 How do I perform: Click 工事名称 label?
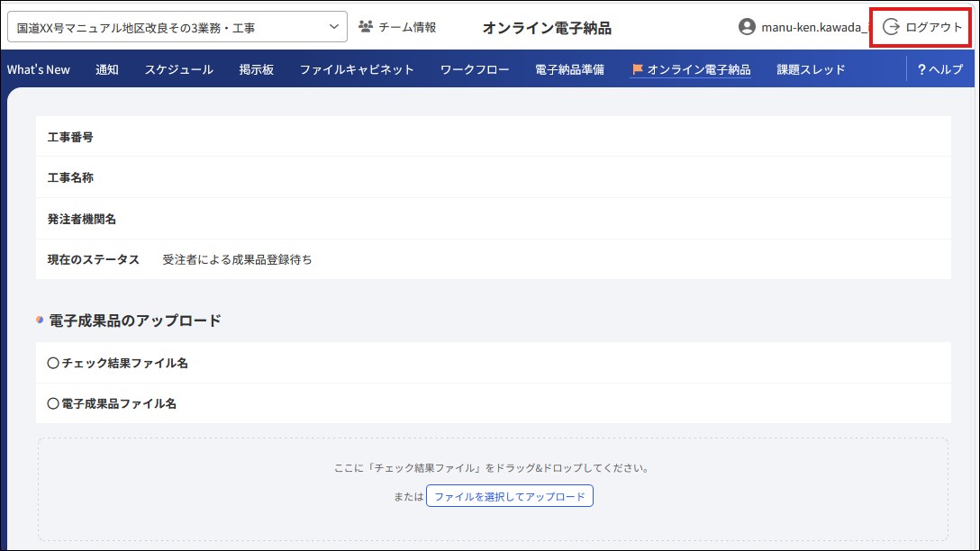tap(70, 177)
